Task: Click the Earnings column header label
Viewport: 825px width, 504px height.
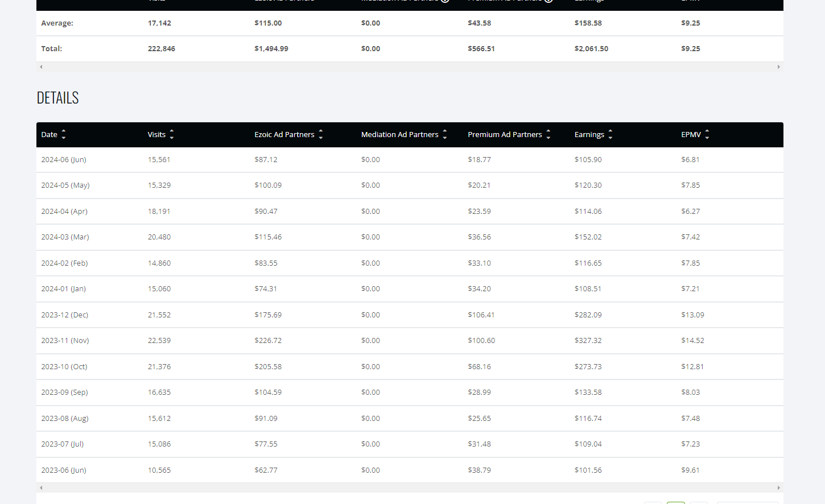Action: [x=589, y=135]
